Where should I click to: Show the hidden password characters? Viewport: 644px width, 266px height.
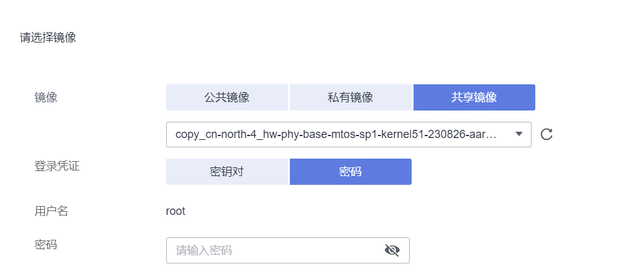pyautogui.click(x=392, y=250)
